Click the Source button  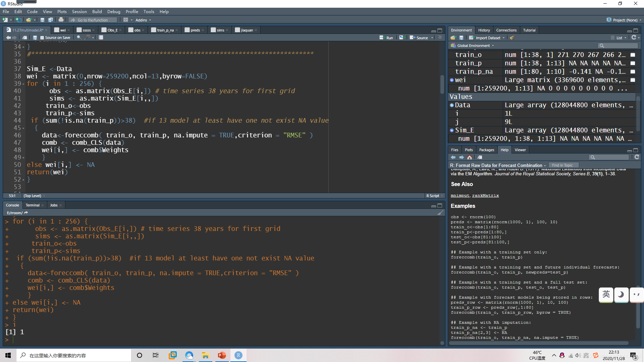click(419, 38)
